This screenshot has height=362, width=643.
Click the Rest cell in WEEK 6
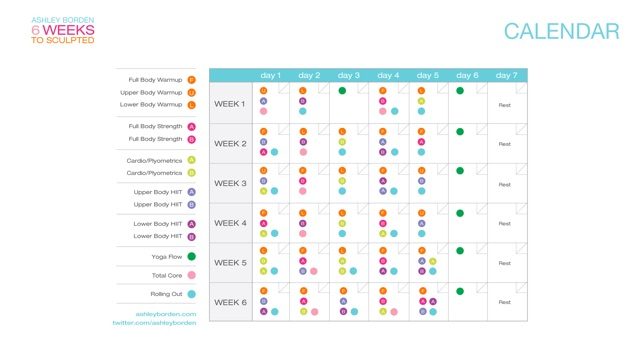[x=505, y=302]
